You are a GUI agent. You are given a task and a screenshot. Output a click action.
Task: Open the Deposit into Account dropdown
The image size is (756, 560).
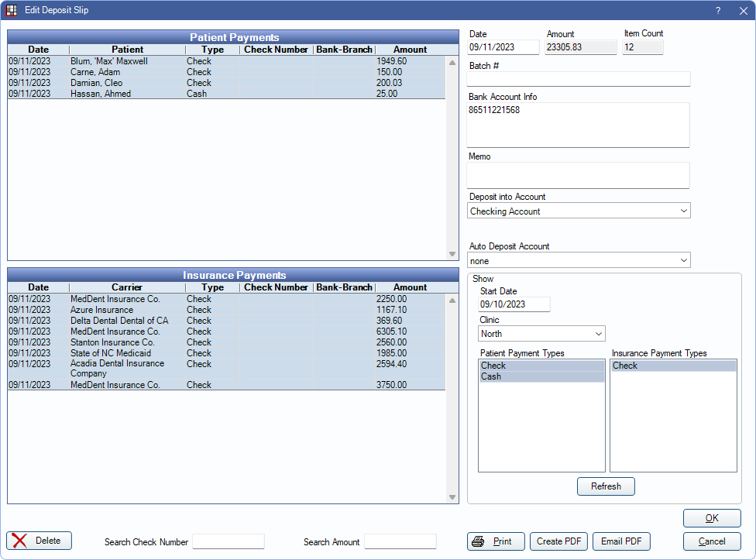point(579,211)
